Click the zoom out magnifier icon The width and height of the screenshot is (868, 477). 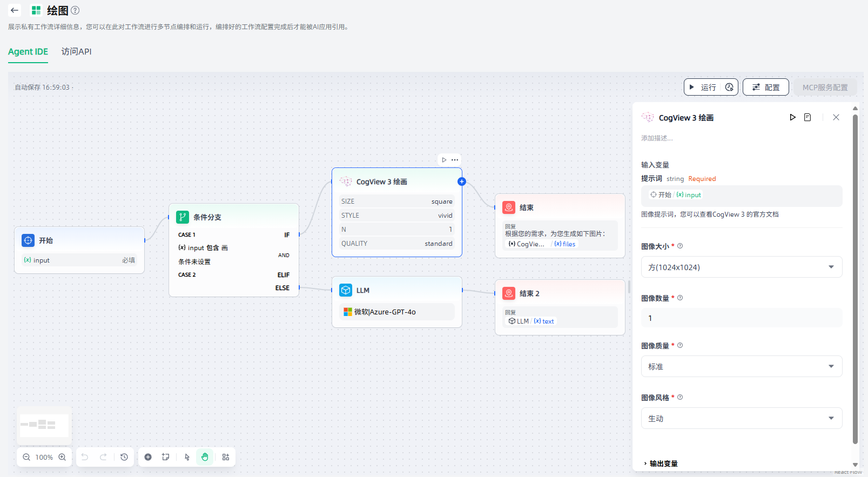[x=26, y=457]
